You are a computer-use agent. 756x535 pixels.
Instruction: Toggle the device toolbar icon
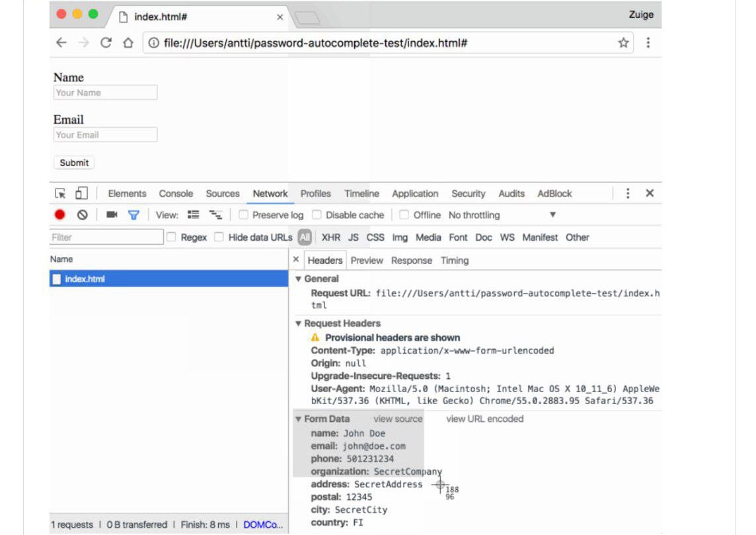point(81,194)
